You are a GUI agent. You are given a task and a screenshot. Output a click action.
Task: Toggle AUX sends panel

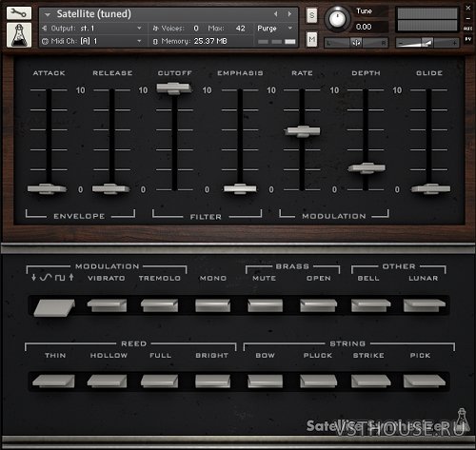click(x=468, y=29)
